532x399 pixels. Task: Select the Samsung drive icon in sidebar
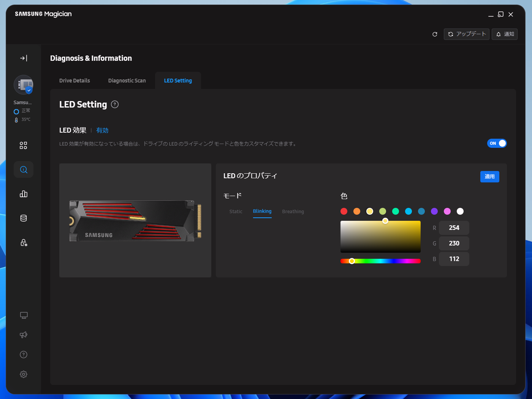point(24,85)
